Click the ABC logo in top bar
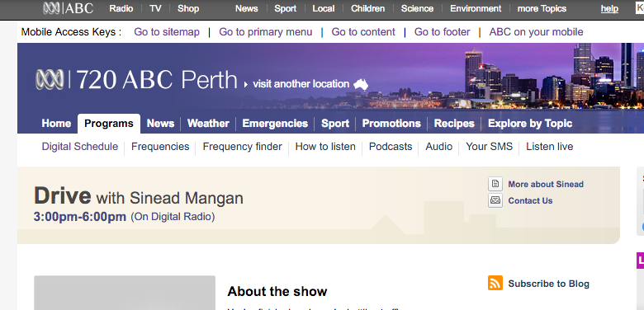Viewport: 644px width, 310px height. pos(69,8)
